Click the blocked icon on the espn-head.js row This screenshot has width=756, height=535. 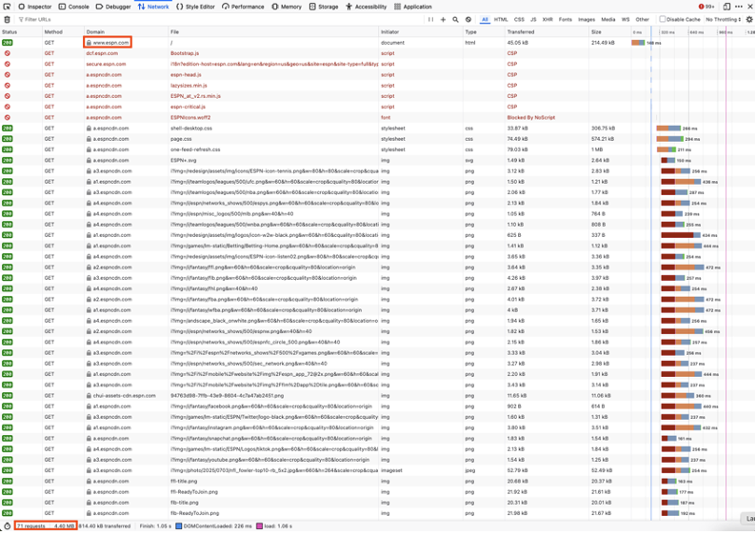tap(8, 74)
